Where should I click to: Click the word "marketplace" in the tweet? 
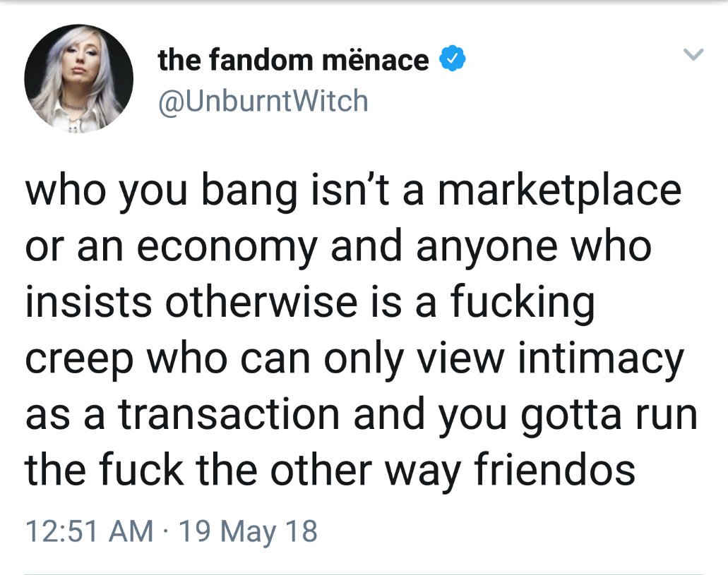pos(559,190)
